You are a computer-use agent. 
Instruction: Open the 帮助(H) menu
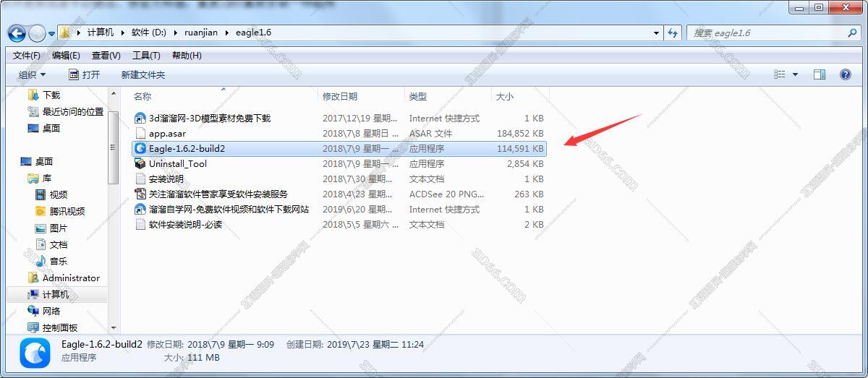coord(187,56)
